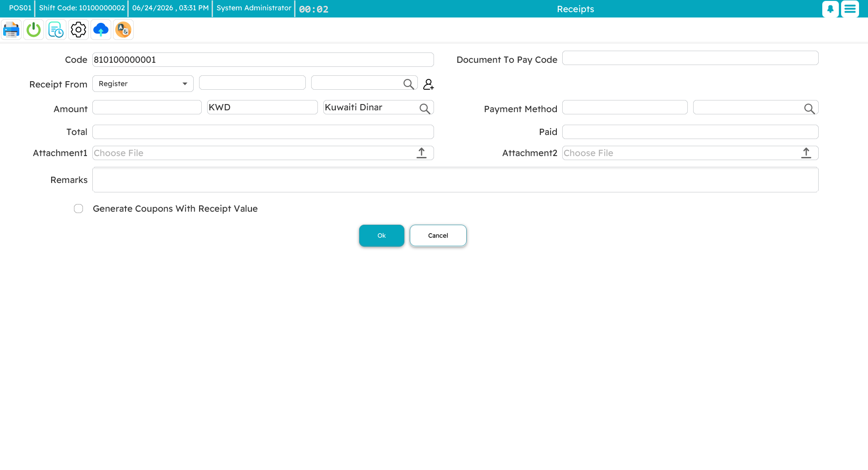
Task: Click the POS01 label in header
Action: (x=20, y=8)
